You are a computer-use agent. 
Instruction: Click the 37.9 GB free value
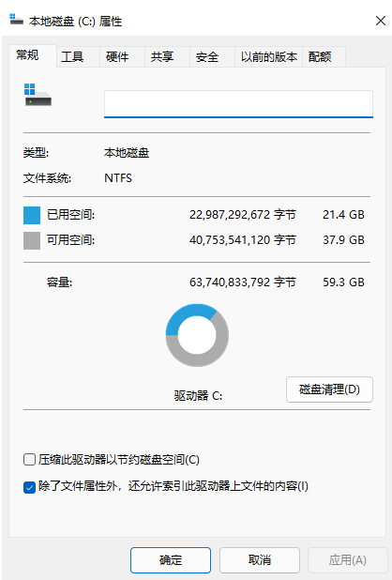[x=343, y=240]
